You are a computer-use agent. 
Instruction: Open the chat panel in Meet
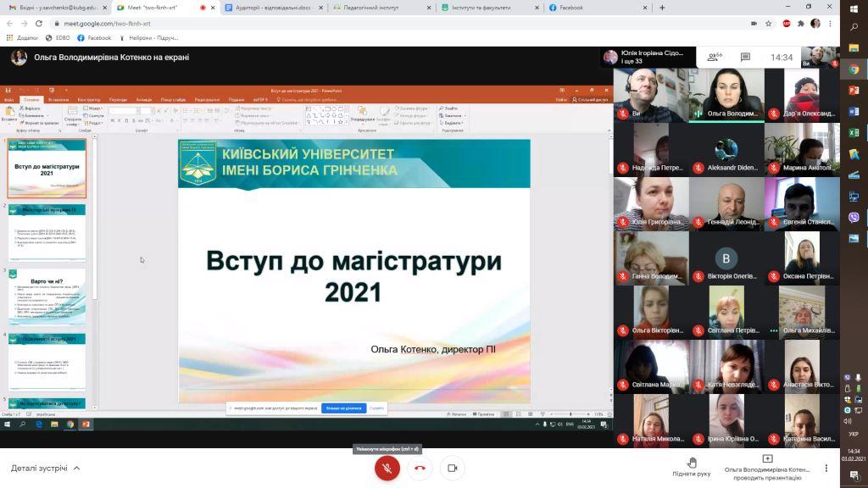click(x=744, y=58)
